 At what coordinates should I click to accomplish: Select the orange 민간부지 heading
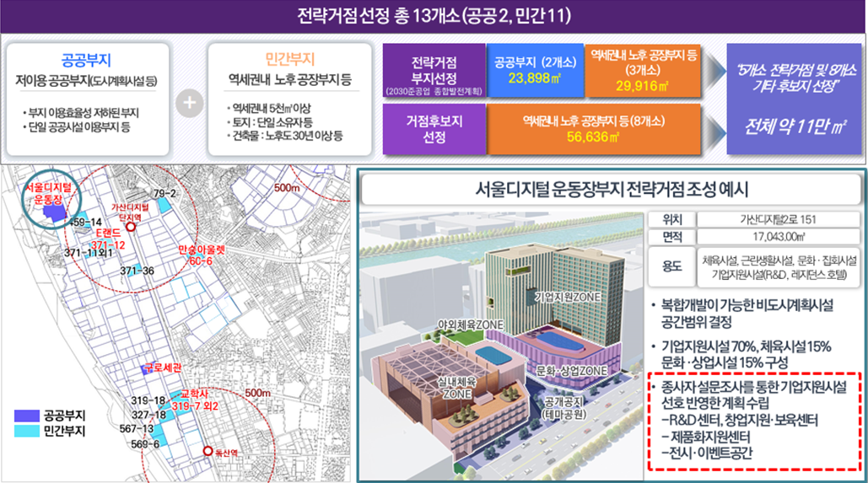tap(290, 59)
